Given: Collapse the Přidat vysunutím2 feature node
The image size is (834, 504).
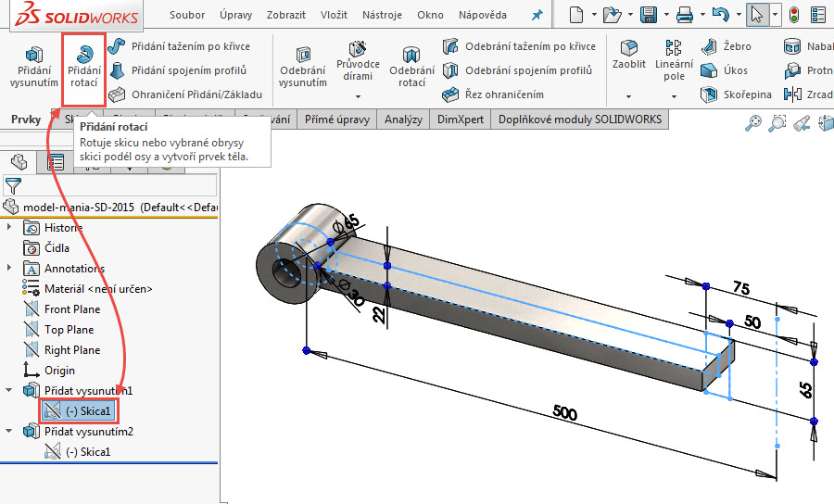Looking at the screenshot, I should pos(10,431).
